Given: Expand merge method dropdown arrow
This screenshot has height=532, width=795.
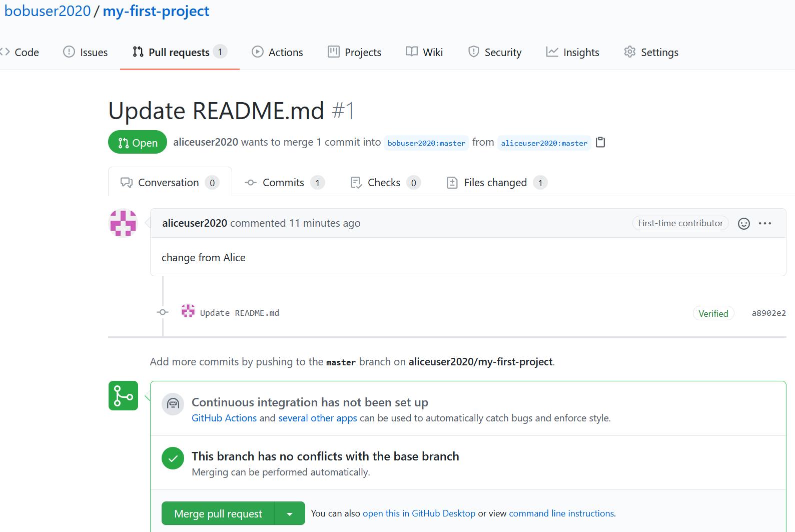Looking at the screenshot, I should coord(290,514).
